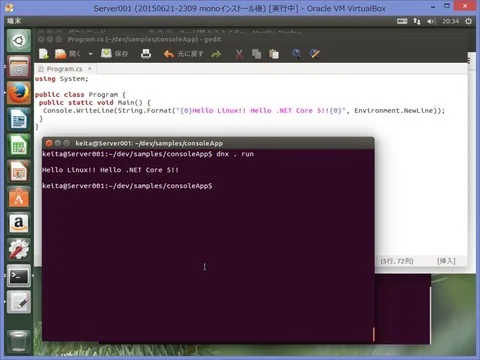The height and width of the screenshot is (360, 480).
Task: Open the sound volume indicator
Action: click(432, 21)
